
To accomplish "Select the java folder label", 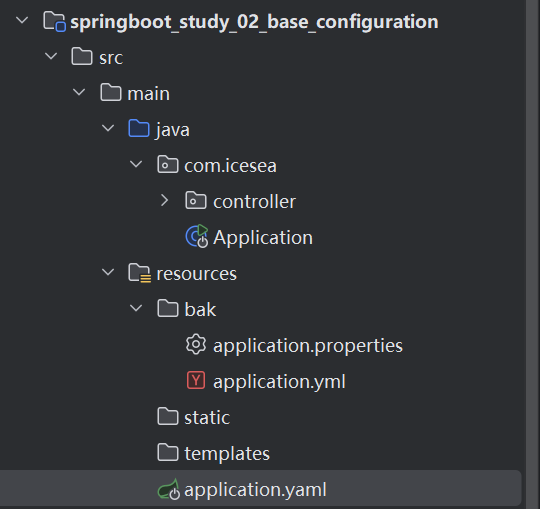I will pos(173,130).
